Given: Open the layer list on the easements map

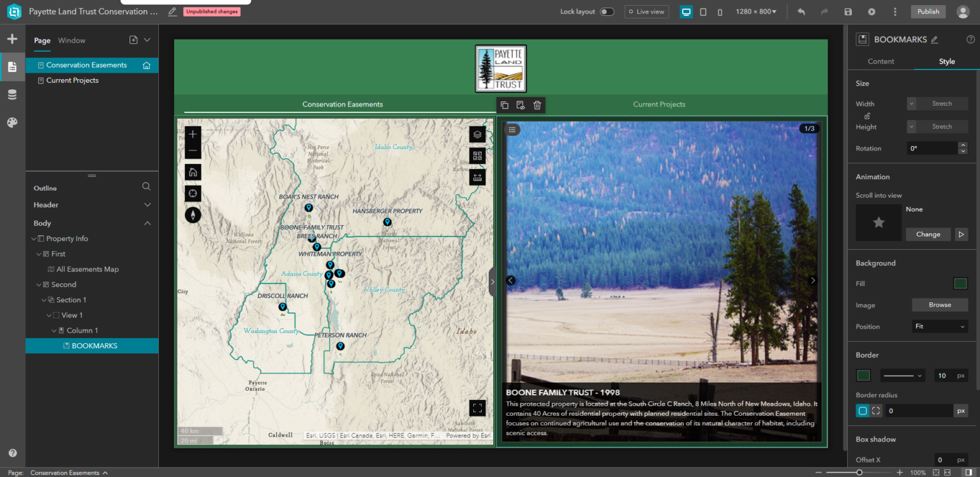Looking at the screenshot, I should (x=477, y=134).
